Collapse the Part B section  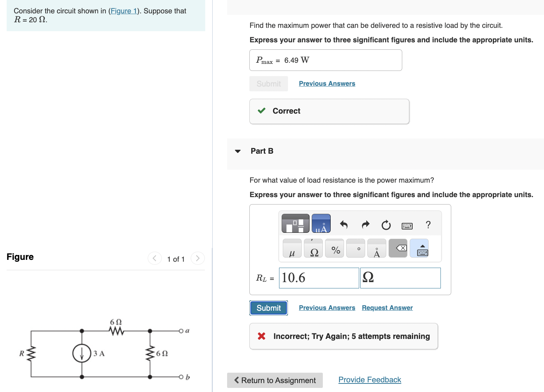tap(237, 151)
